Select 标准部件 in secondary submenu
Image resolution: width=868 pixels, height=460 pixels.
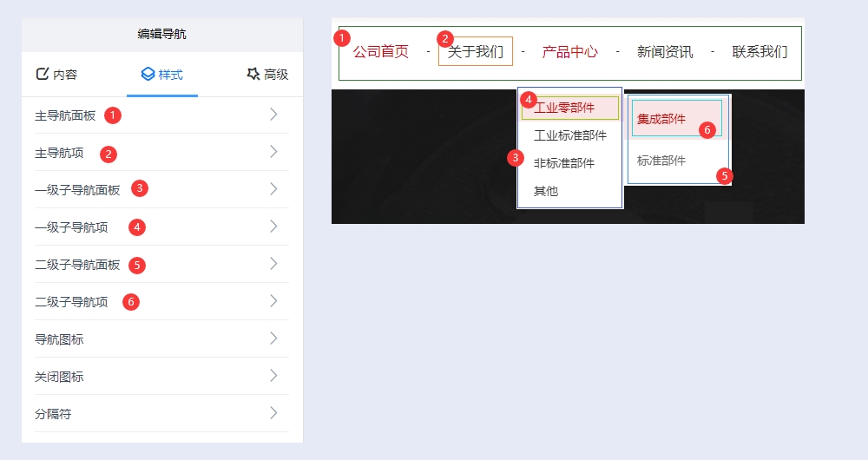[661, 161]
